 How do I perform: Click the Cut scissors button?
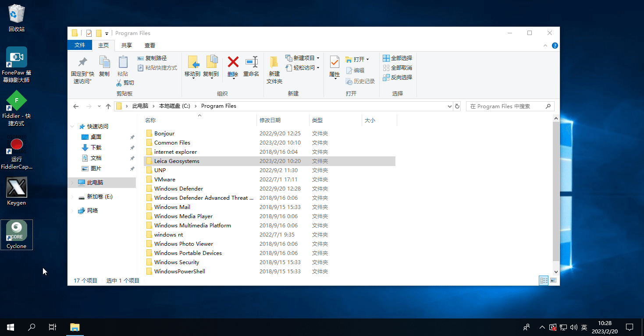click(125, 82)
